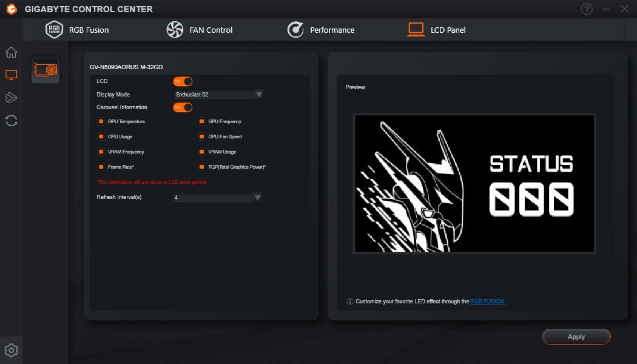Image resolution: width=637 pixels, height=364 pixels.
Task: Click the RGB Fusion tab icon
Action: (55, 29)
